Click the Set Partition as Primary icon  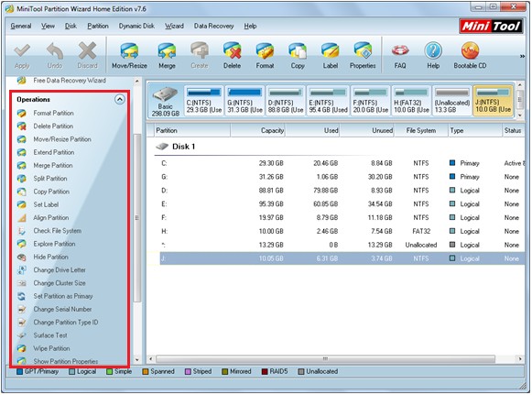[x=22, y=296]
